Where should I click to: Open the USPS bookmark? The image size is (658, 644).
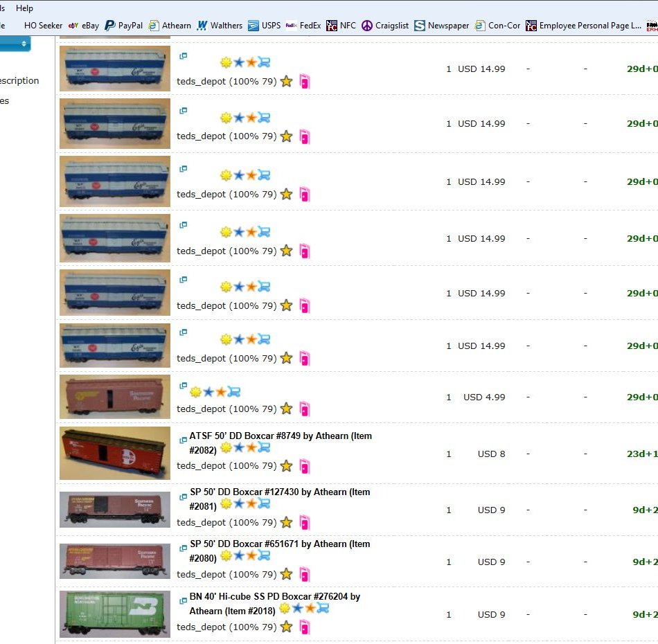[265, 26]
